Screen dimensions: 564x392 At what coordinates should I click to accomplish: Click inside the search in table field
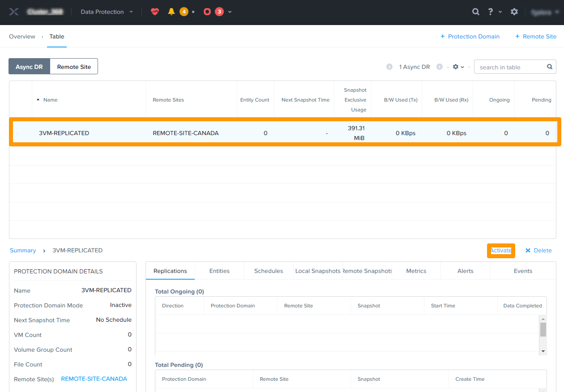pos(510,67)
